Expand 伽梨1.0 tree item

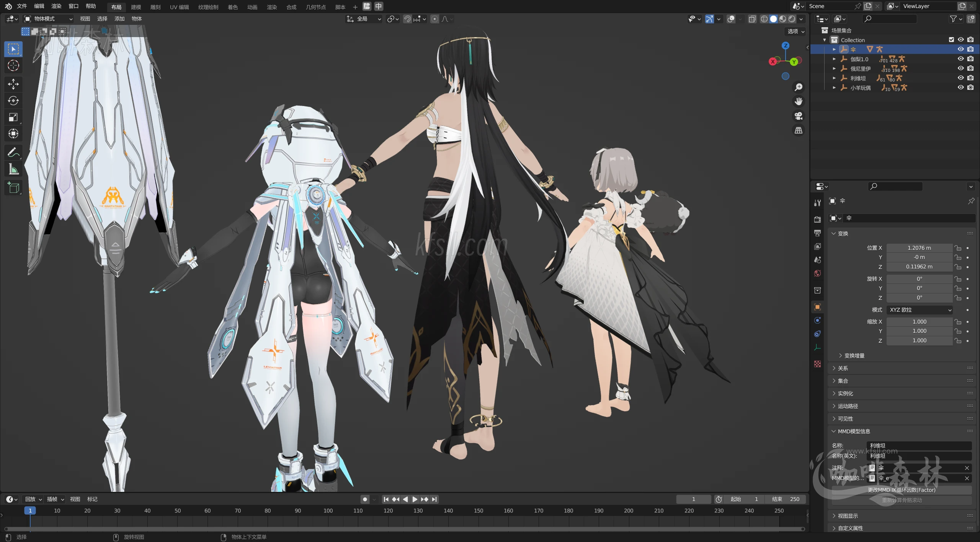pos(834,59)
